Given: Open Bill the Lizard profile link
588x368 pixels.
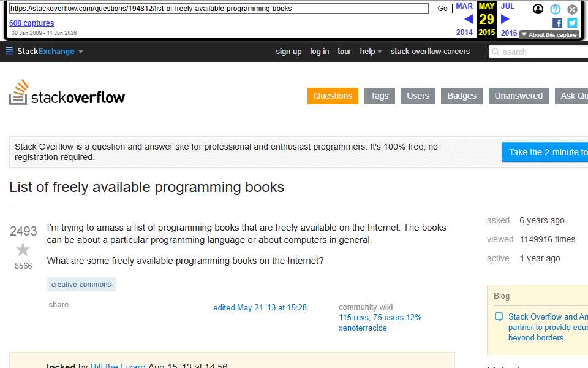Looking at the screenshot, I should [x=118, y=366].
